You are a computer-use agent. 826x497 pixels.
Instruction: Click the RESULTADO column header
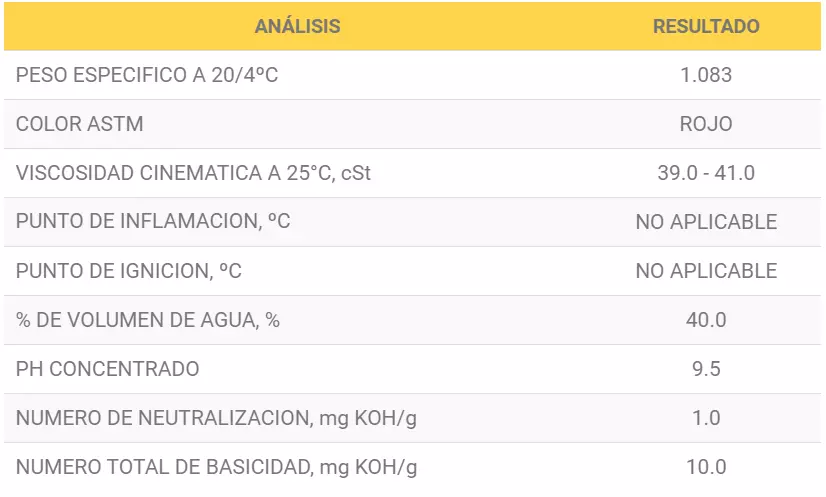tap(706, 26)
